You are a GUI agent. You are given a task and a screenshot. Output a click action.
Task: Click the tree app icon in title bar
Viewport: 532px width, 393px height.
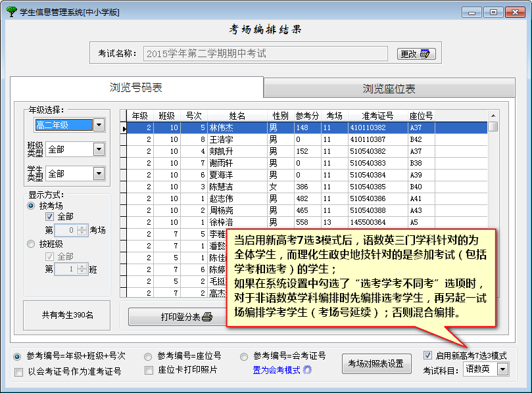11,12
